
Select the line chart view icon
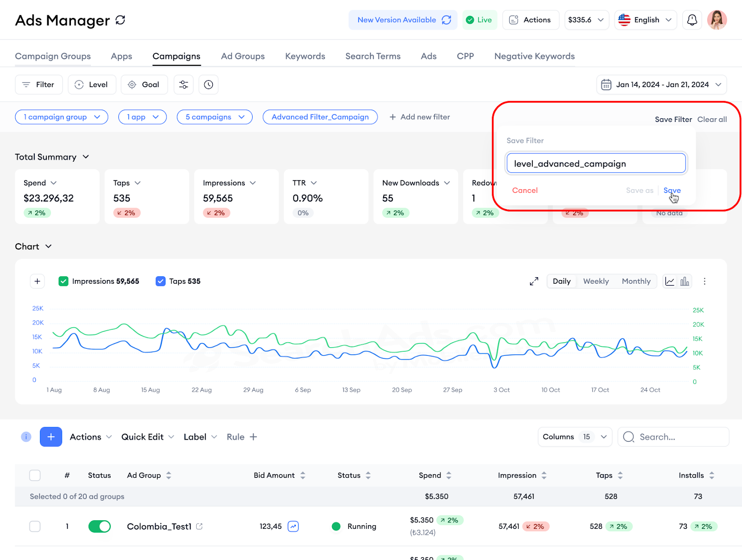(x=670, y=281)
